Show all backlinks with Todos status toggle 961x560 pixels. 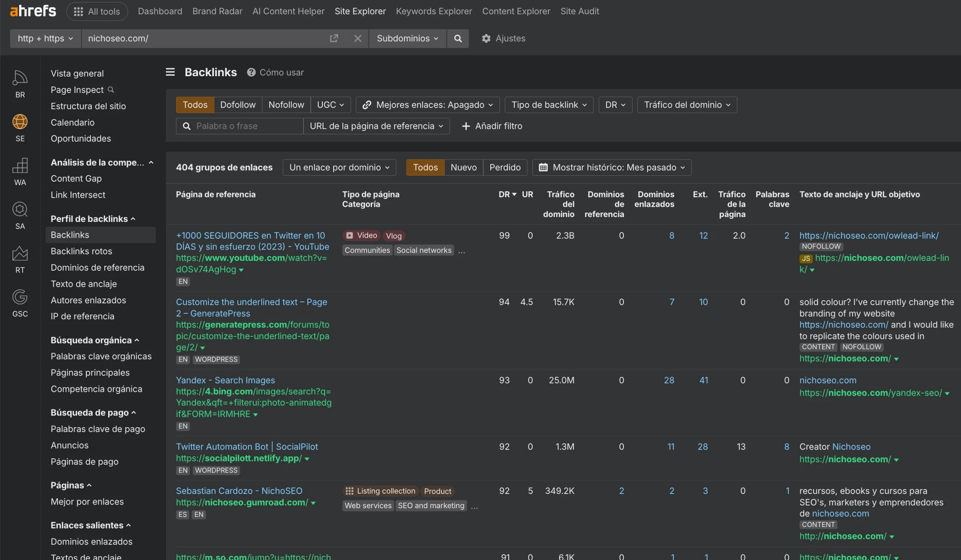pyautogui.click(x=425, y=167)
